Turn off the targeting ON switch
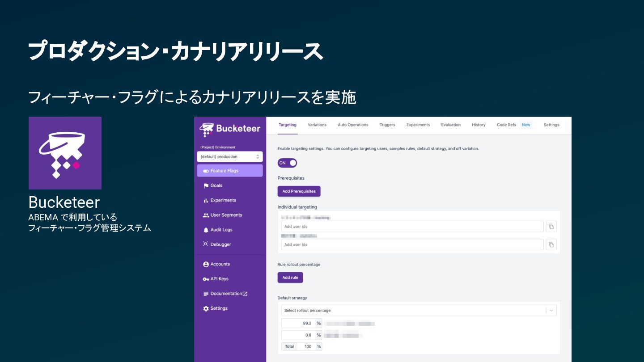This screenshot has width=644, height=362. click(287, 163)
